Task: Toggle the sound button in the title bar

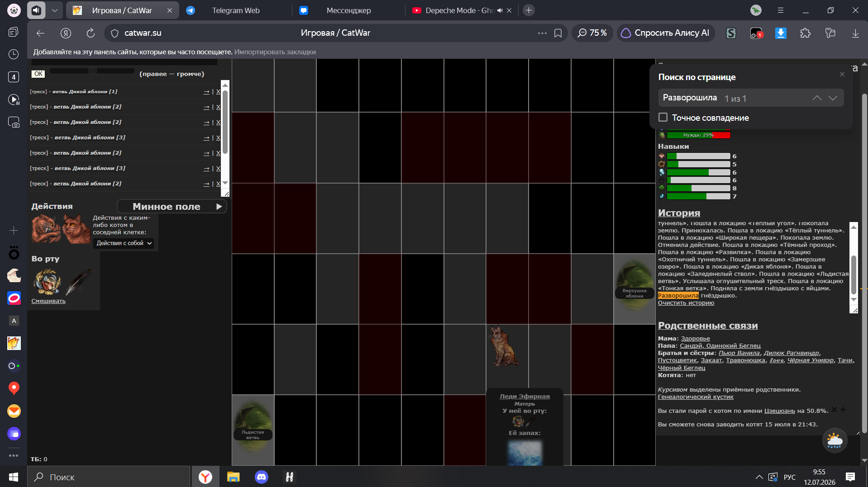Action: click(36, 10)
